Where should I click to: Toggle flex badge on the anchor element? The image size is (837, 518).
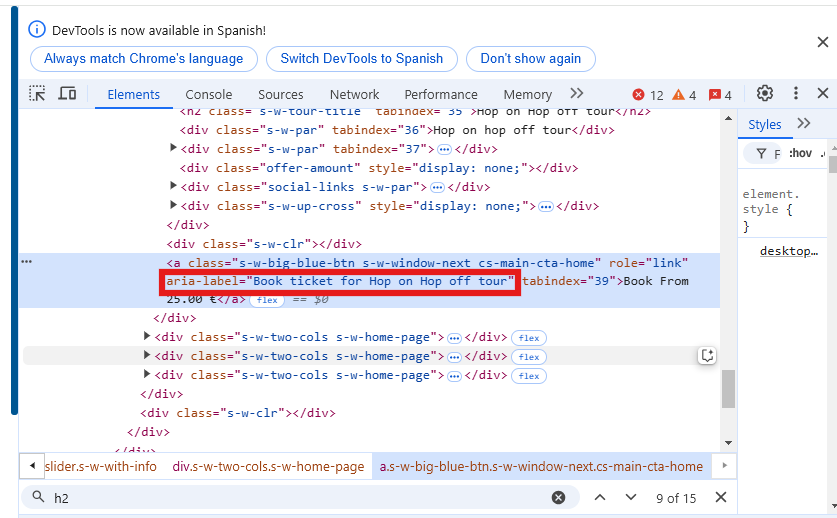pos(267,300)
